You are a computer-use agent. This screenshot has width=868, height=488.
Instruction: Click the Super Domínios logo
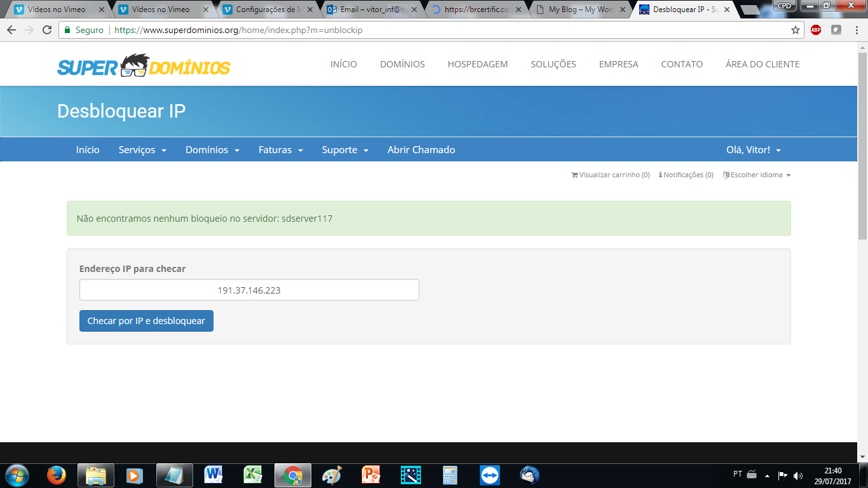[144, 65]
